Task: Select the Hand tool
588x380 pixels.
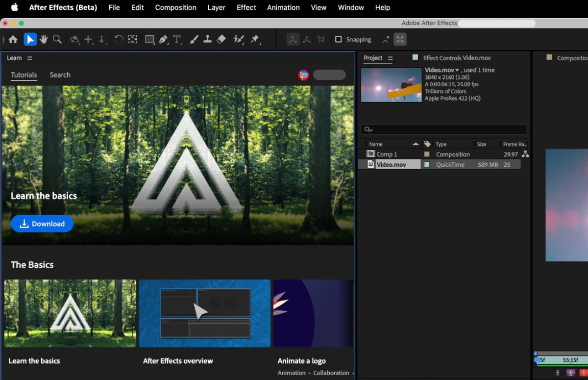Action: pos(44,40)
